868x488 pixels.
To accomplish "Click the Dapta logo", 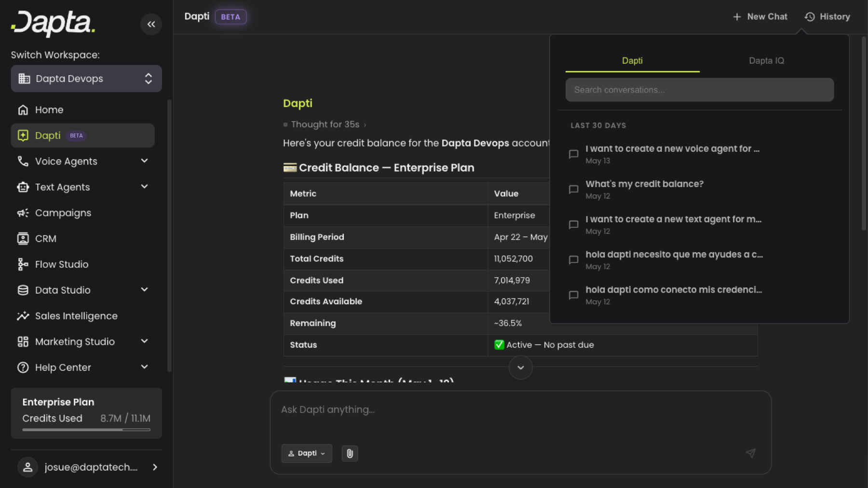I will 53,23.
